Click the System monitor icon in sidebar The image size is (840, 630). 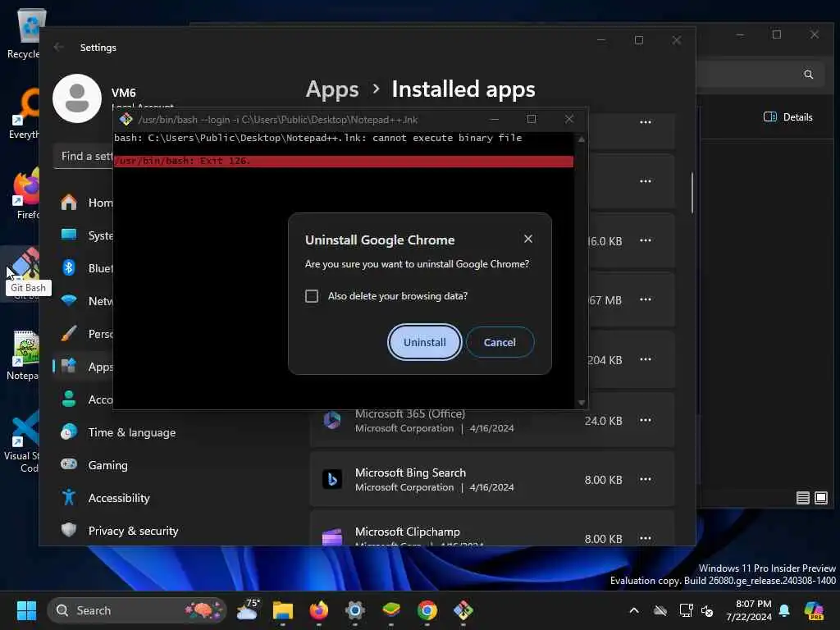(69, 235)
